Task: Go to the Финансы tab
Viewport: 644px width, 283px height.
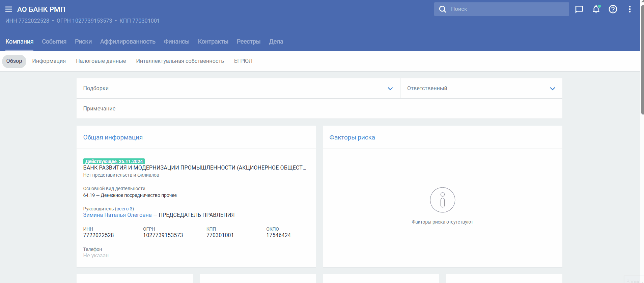Action: 176,42
